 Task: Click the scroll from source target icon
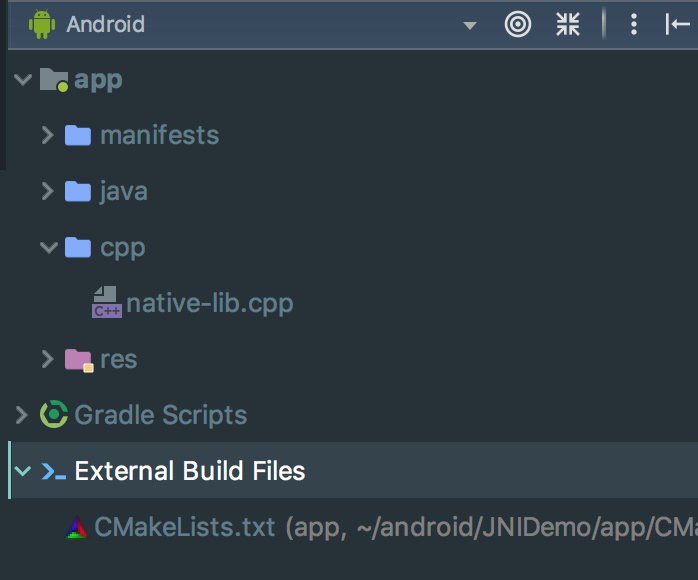click(518, 24)
